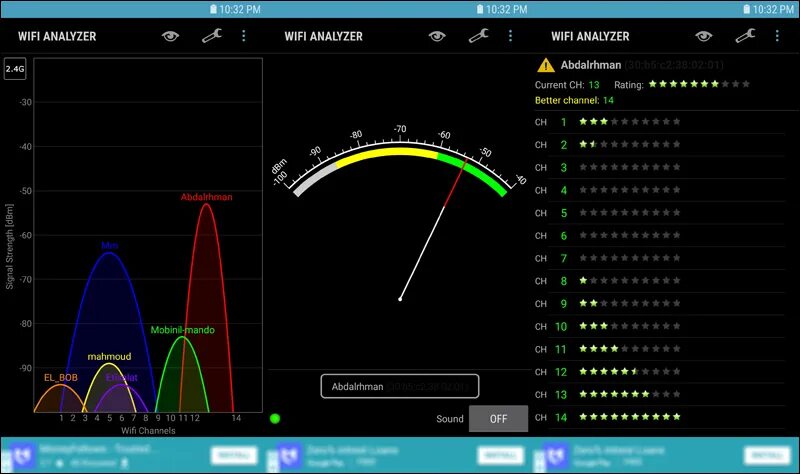Tap the CH 5 rating row
The height and width of the screenshot is (474, 800).
(x=659, y=213)
